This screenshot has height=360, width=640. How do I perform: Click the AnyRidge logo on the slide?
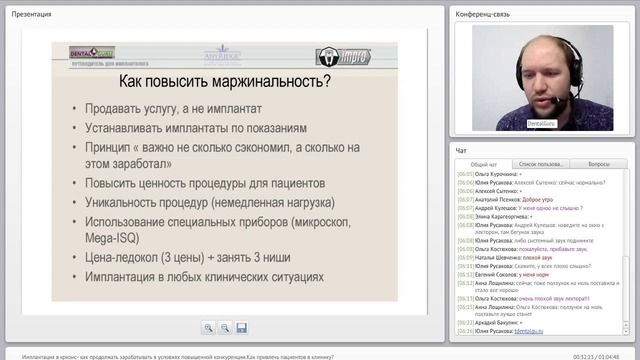(x=222, y=55)
